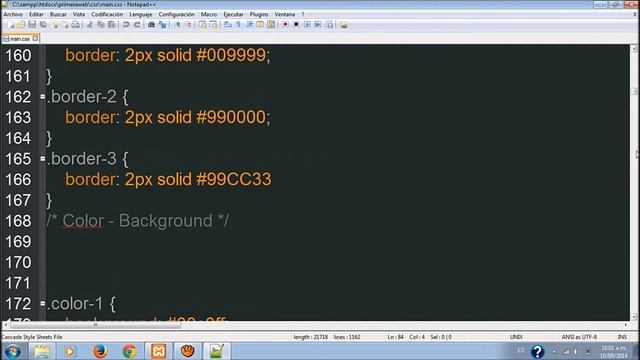The image size is (640, 360).
Task: Click the horizontal scrollbar right arrow
Action: pyautogui.click(x=626, y=325)
